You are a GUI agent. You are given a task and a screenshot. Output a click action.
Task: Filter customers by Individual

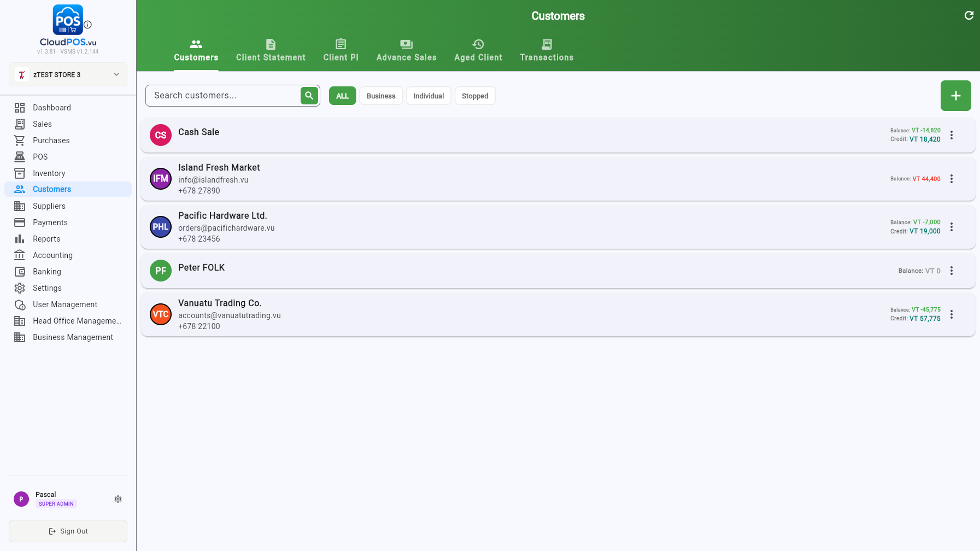(x=429, y=96)
